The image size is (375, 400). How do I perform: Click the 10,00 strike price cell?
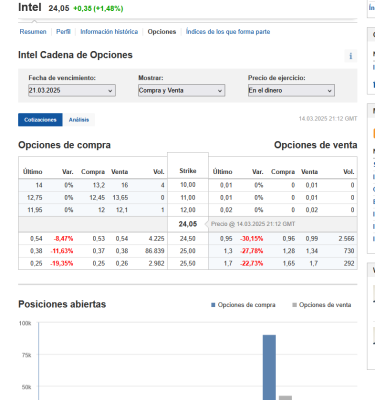click(x=188, y=185)
